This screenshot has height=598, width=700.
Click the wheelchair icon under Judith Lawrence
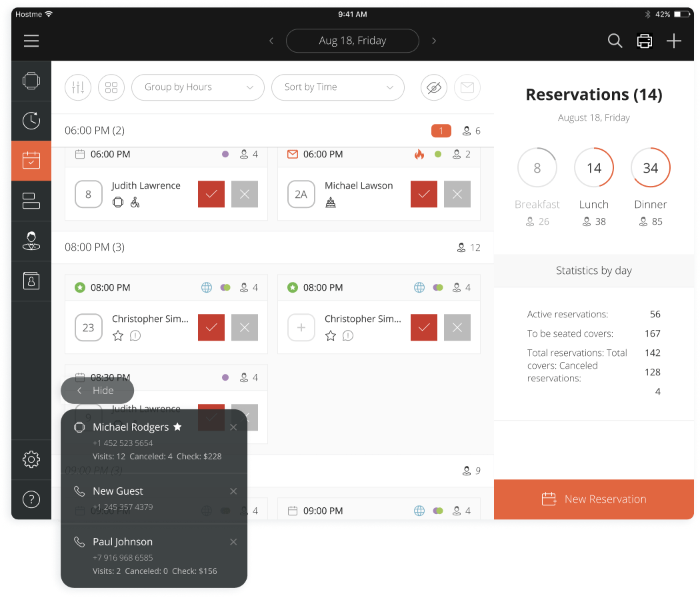point(135,203)
